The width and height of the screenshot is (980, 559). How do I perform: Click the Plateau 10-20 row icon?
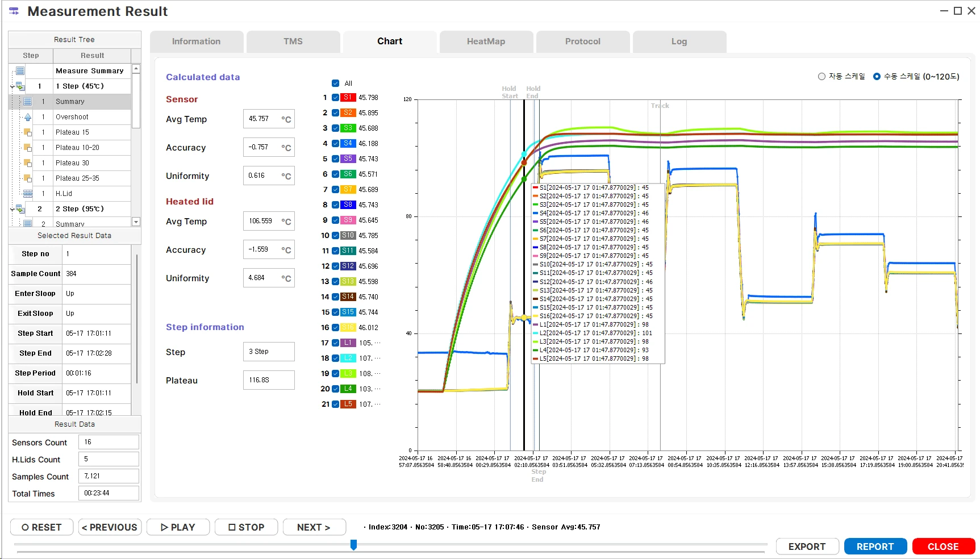[28, 148]
